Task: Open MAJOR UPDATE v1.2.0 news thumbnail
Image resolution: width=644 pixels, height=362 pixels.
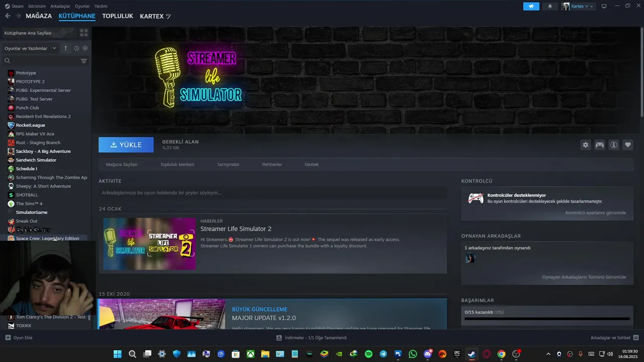Action: point(162,314)
